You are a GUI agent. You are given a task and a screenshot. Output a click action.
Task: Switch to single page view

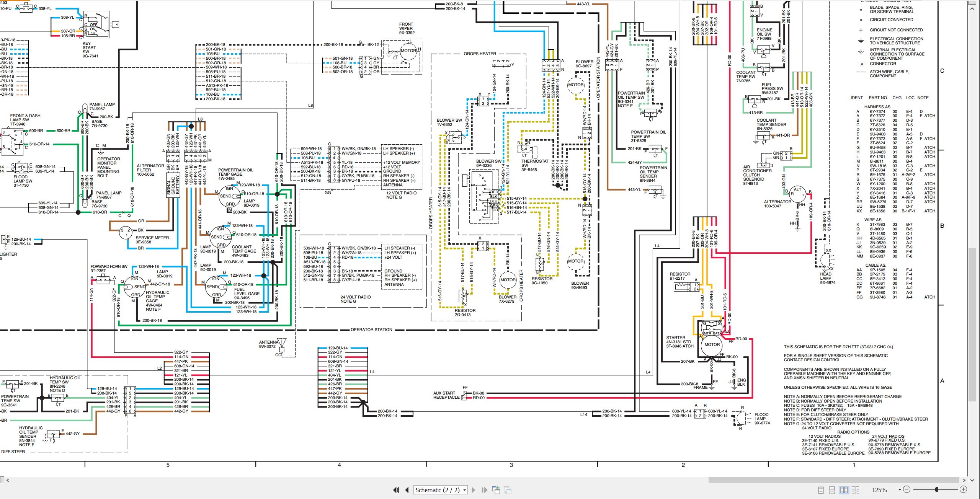(x=820, y=490)
